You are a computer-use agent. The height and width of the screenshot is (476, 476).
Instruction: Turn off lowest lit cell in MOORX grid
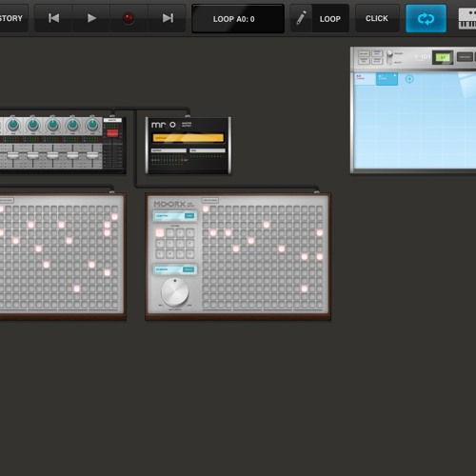click(305, 288)
